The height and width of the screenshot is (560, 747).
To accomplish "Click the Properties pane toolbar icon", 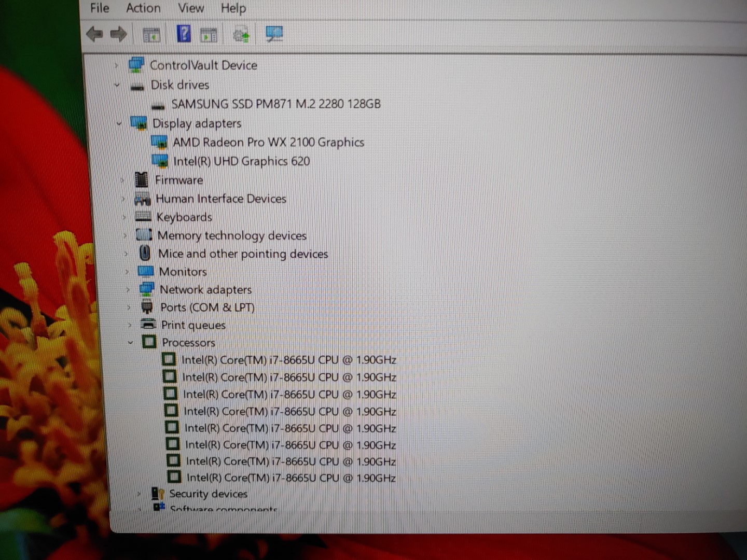I will click(x=209, y=35).
